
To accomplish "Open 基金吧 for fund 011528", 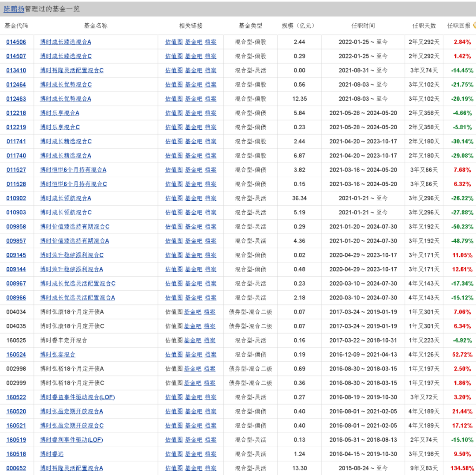I will (193, 184).
